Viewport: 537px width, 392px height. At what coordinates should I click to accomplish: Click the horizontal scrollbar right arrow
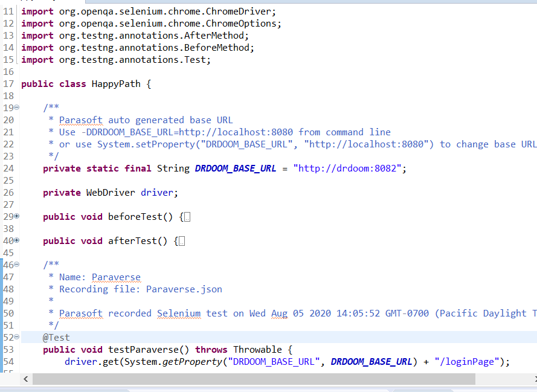tap(534, 379)
